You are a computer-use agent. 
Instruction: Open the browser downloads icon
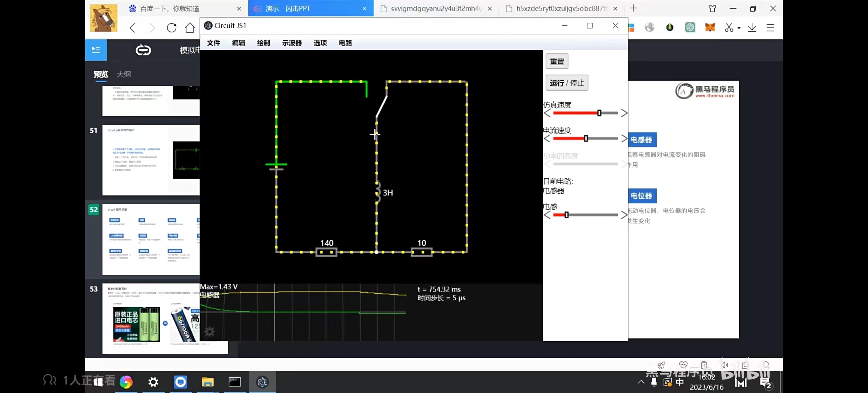(752, 28)
